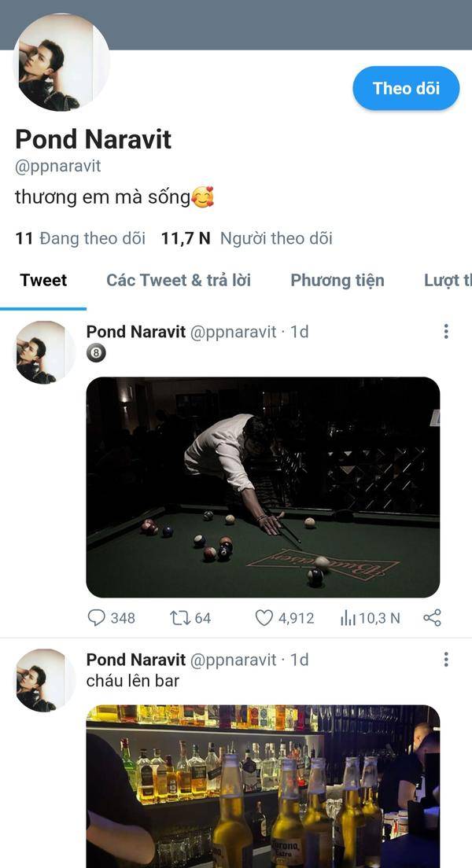This screenshot has height=868, width=472.
Task: Click the avatar beside the 'cháu lên bar' tweet
Action: 43,680
